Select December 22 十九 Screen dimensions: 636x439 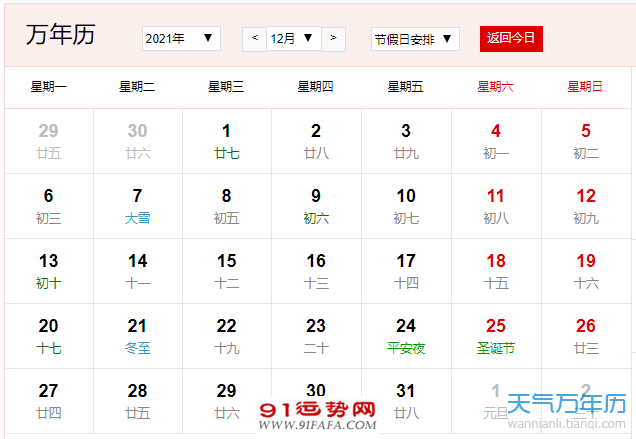227,336
